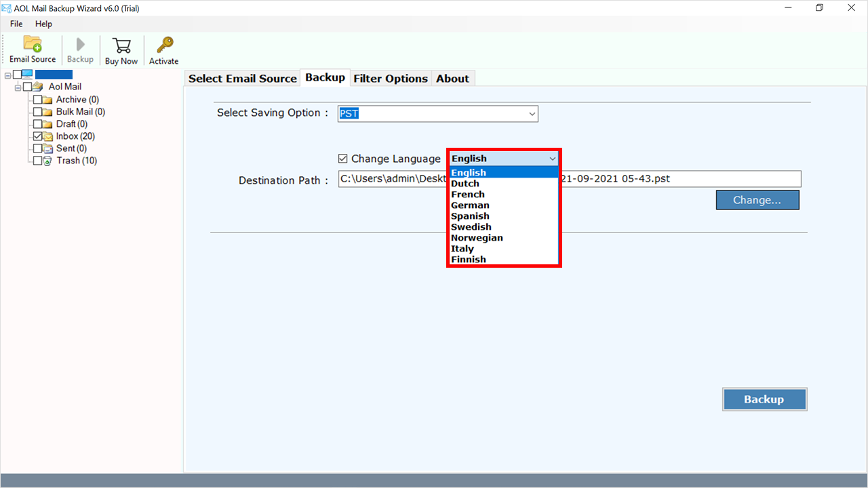Click the Aol Mail account folder icon
The image size is (868, 488).
click(38, 87)
